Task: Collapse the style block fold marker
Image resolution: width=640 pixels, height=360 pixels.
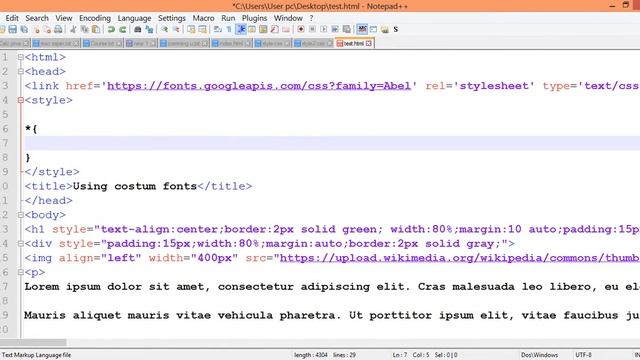Action: click(20, 100)
